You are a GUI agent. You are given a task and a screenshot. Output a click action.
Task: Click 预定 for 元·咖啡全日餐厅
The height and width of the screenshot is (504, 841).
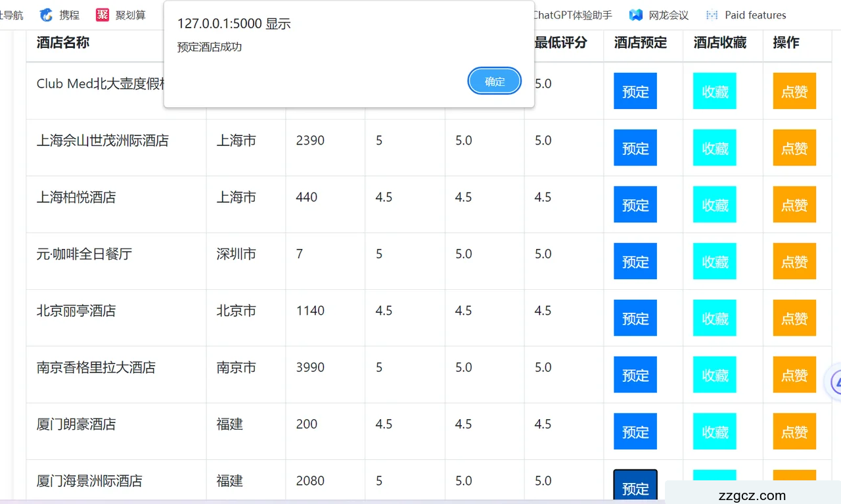(x=635, y=262)
